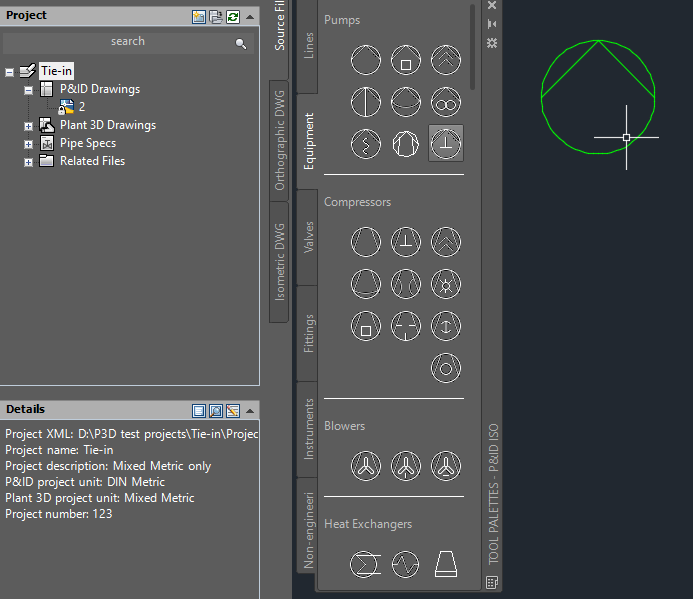Select the compressor symbol with double chevrons
This screenshot has height=599, width=693.
click(x=446, y=242)
